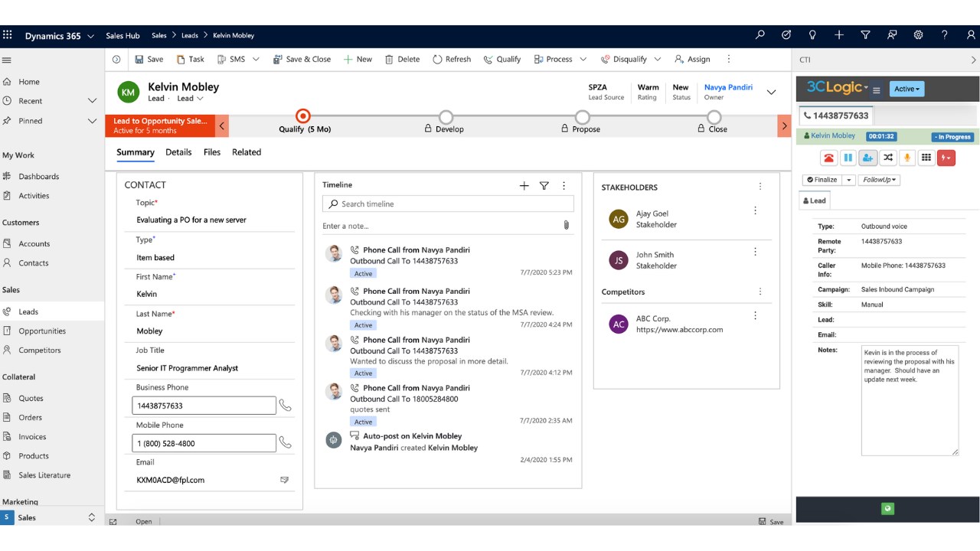Open advanced find filter icon in top bar
The height and width of the screenshot is (551, 980).
[x=865, y=35]
